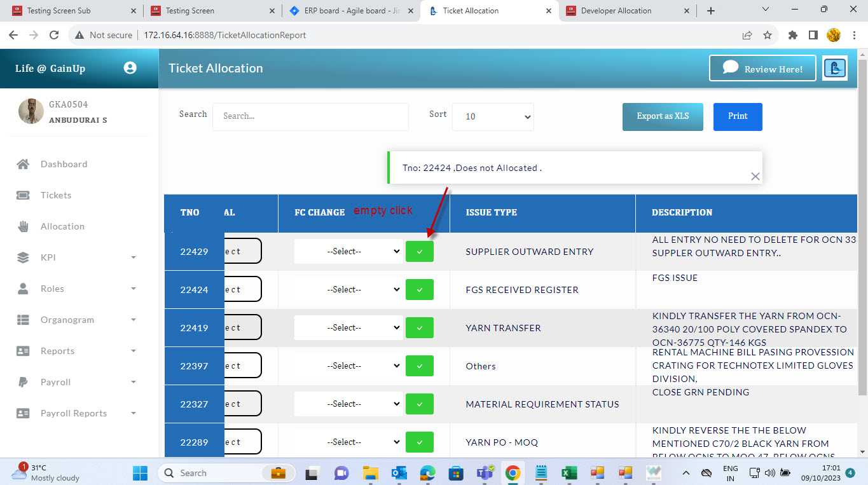Image resolution: width=868 pixels, height=485 pixels.
Task: Expand the KPI sidebar menu
Action: 76,257
